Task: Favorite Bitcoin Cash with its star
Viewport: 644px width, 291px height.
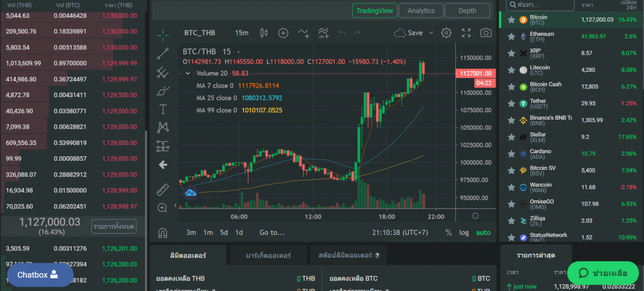Action: (x=511, y=87)
